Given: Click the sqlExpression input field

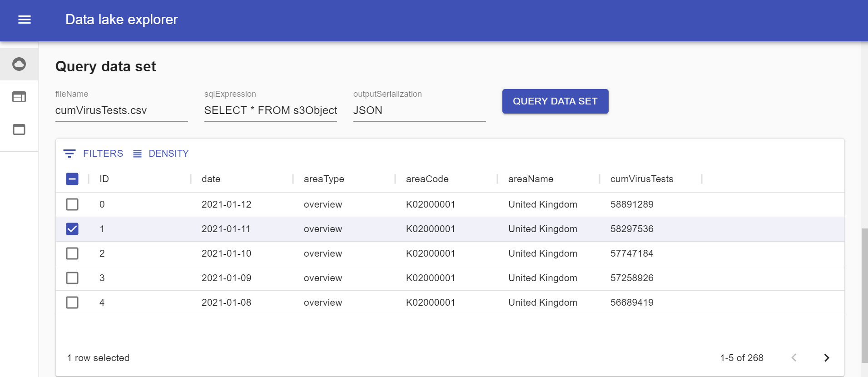Looking at the screenshot, I should (271, 110).
